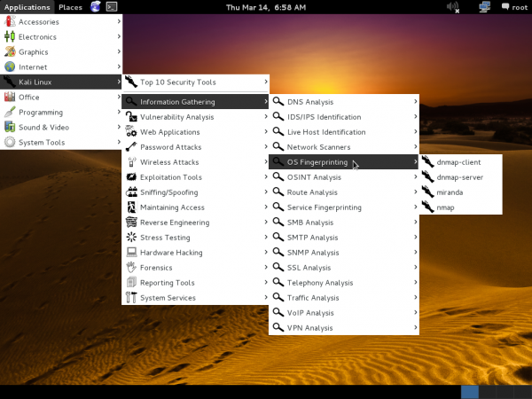Click the Kali Linux dragon icon

[10, 82]
